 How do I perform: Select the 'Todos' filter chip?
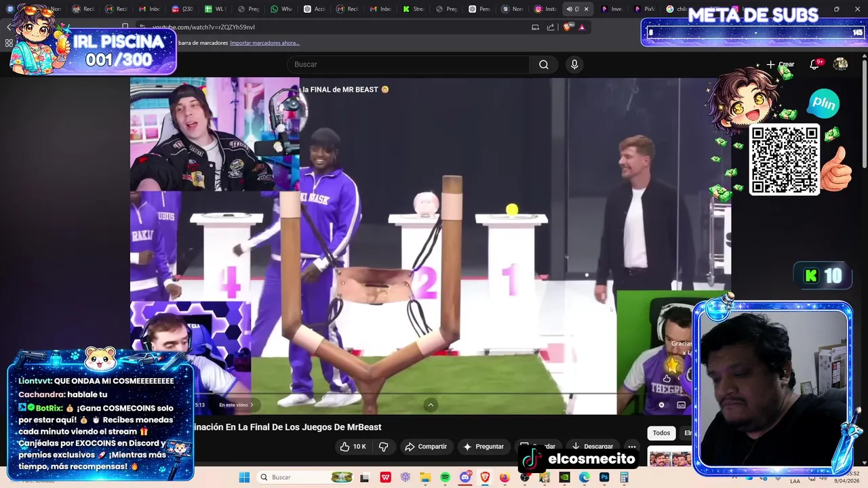pos(661,433)
